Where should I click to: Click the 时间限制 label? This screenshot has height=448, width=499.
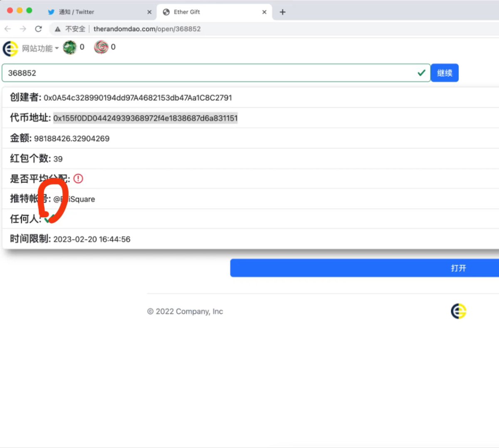30,239
